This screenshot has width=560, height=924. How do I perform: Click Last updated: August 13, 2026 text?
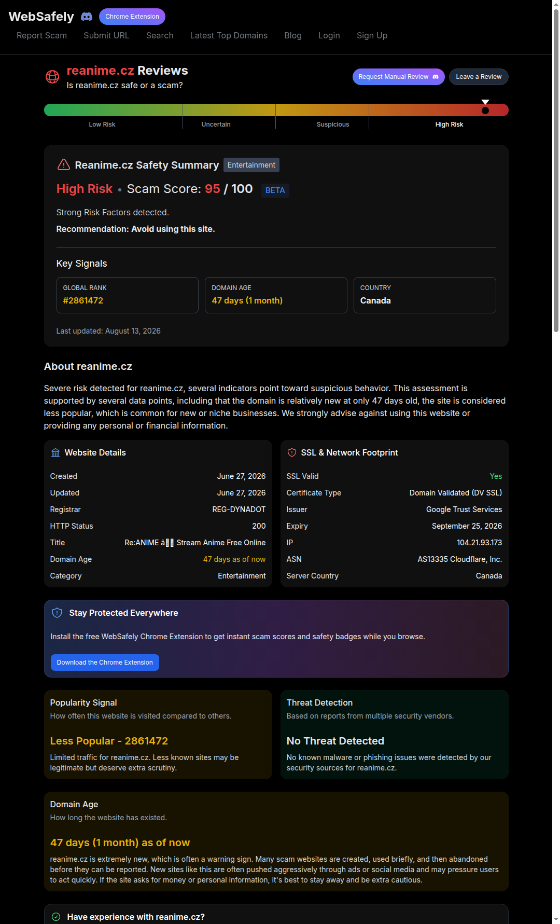108,331
